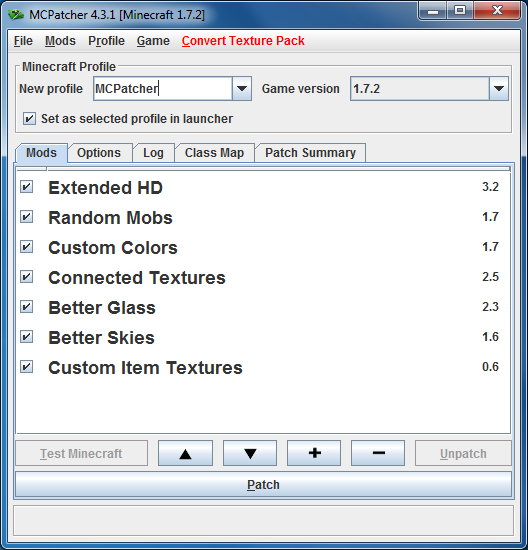Minimize the MCPatcher window

tap(433, 11)
